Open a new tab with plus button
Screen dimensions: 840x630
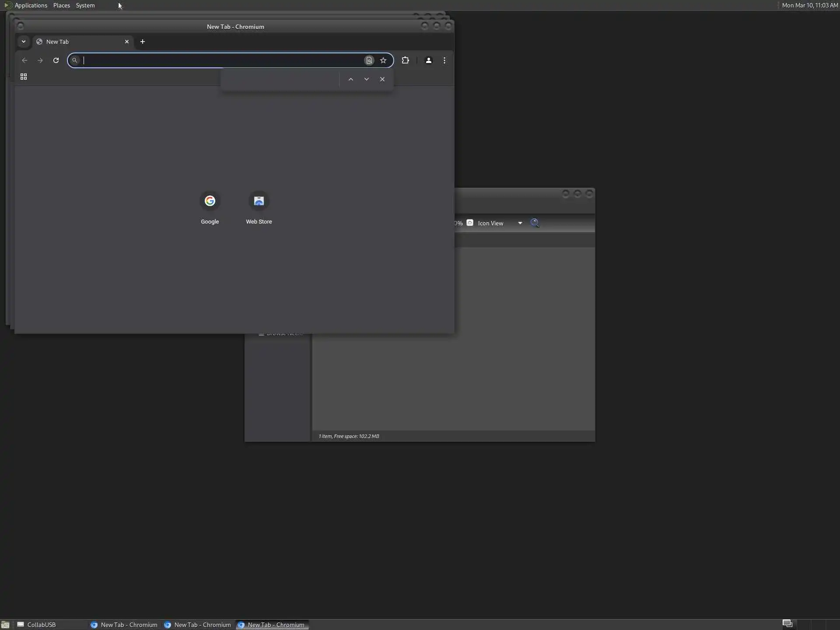point(142,42)
